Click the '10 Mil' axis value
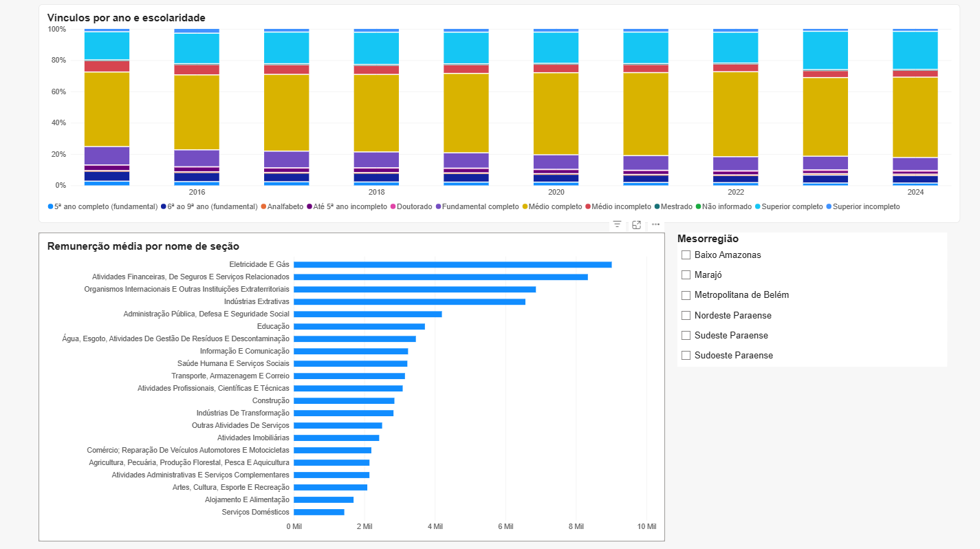The image size is (980, 549). (x=646, y=527)
